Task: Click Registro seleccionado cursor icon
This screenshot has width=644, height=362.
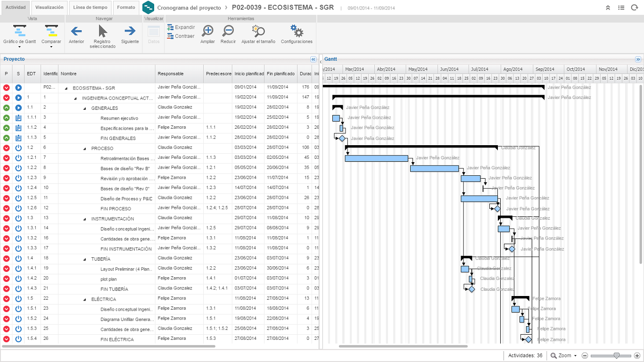Action: click(103, 32)
